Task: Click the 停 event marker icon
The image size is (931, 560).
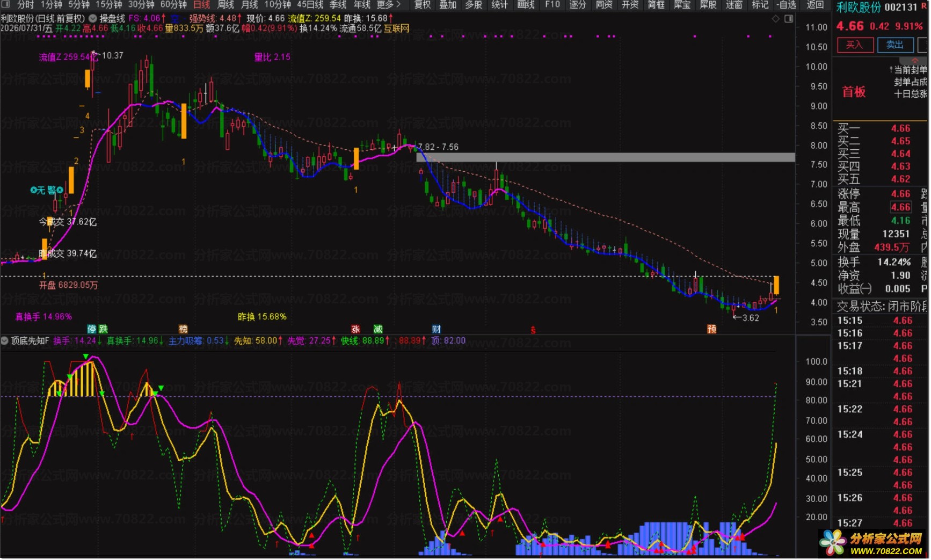Action: click(92, 329)
